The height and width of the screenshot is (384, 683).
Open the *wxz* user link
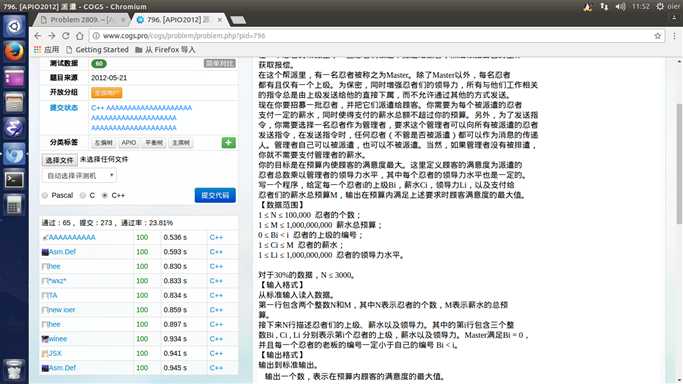(x=57, y=281)
